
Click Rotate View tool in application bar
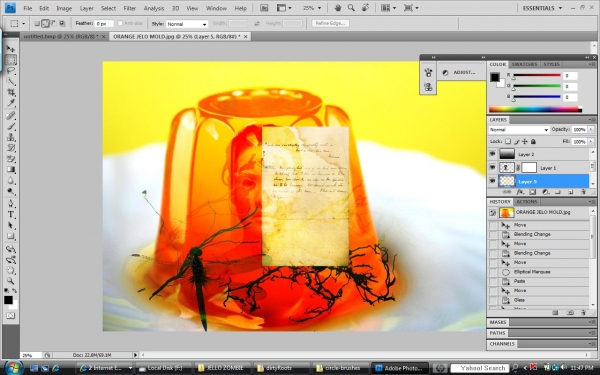(365, 8)
